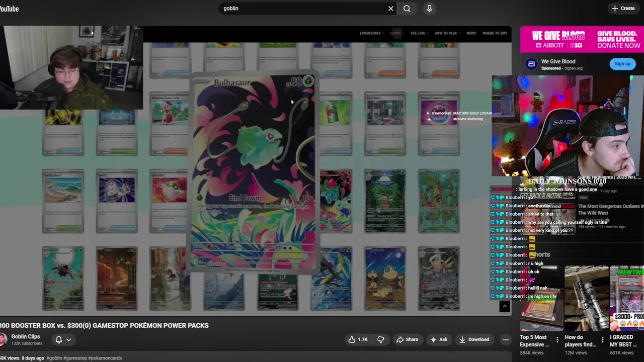Viewport: 644px width, 362px height.
Task: Dislike the video with thumbs down
Action: (380, 340)
